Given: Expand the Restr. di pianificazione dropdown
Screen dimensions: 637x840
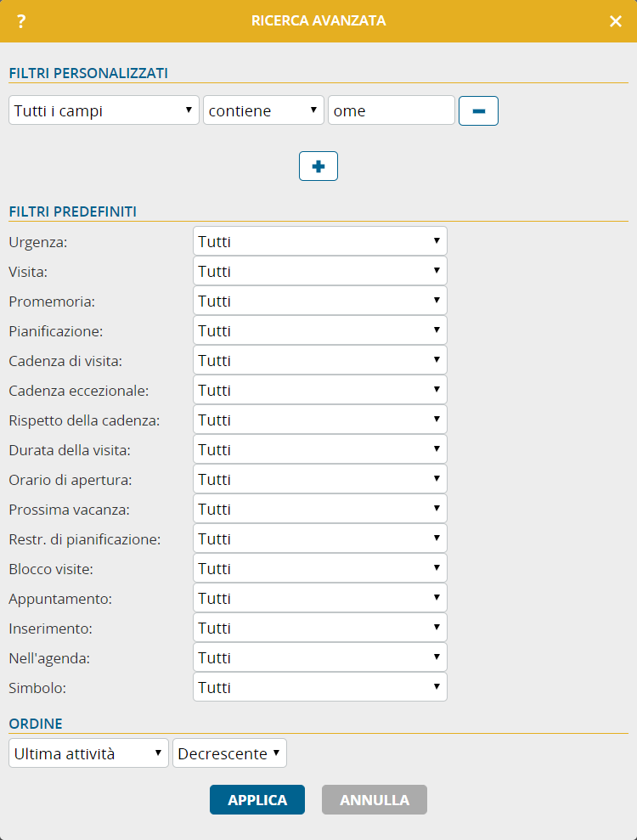Looking at the screenshot, I should [320, 538].
